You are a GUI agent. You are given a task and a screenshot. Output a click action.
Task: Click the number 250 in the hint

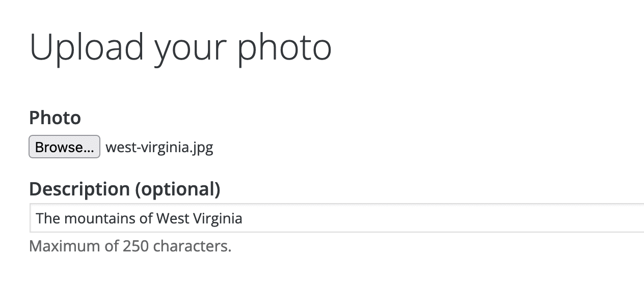(136, 246)
